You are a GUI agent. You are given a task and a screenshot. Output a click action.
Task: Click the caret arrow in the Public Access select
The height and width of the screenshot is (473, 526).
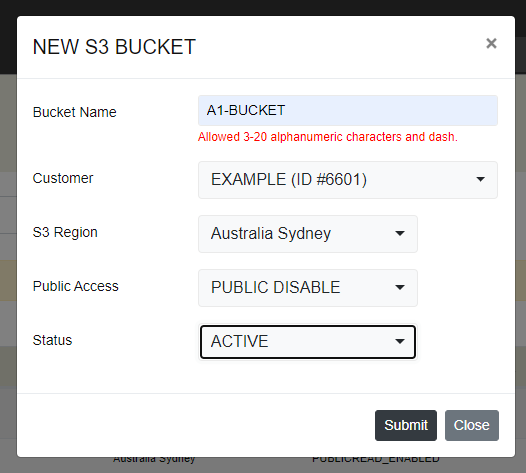tap(400, 287)
